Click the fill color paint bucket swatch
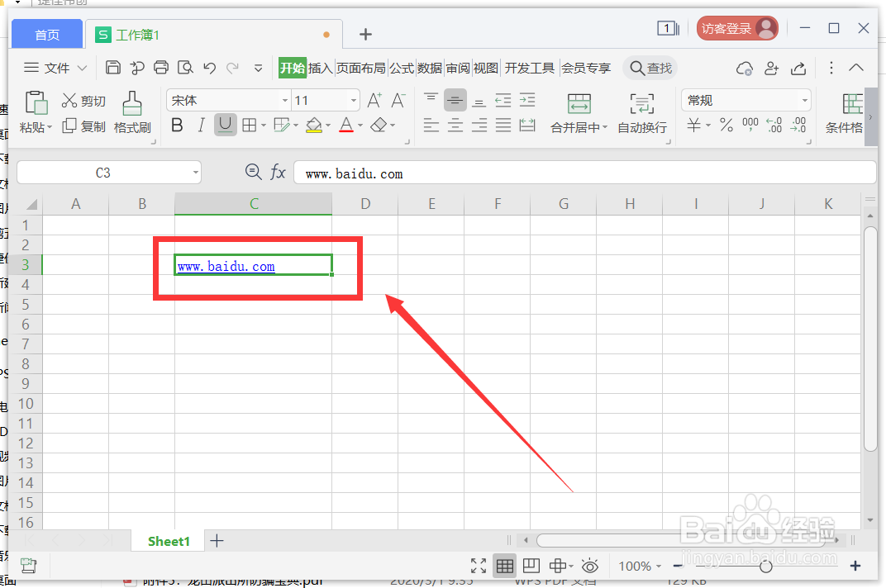This screenshot has height=588, width=886. click(x=313, y=126)
